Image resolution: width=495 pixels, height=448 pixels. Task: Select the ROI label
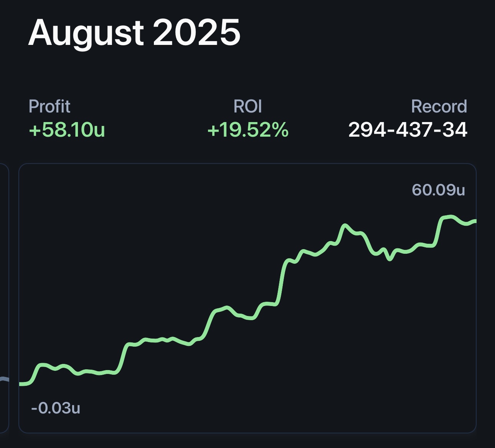[x=247, y=106]
